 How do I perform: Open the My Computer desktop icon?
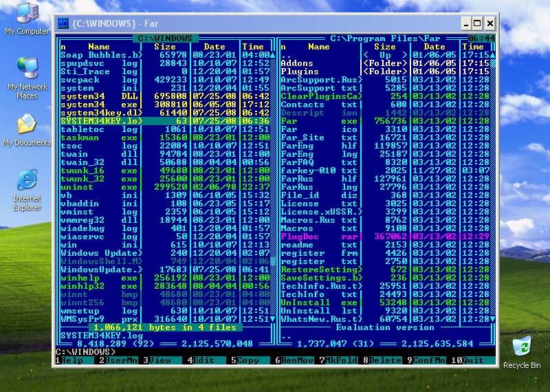point(27,19)
